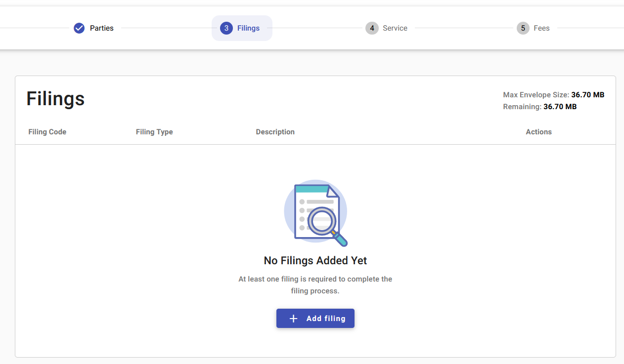Viewport: 624px width, 364px height.
Task: Click the Description column header
Action: coord(275,132)
